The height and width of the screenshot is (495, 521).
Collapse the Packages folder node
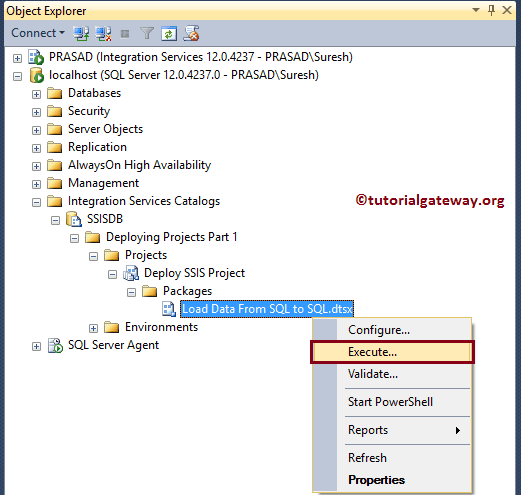131,292
